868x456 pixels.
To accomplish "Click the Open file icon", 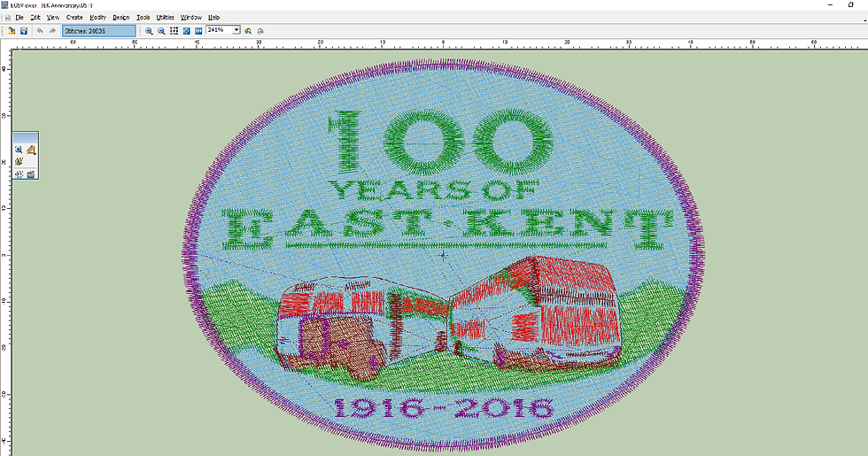I will click(11, 31).
